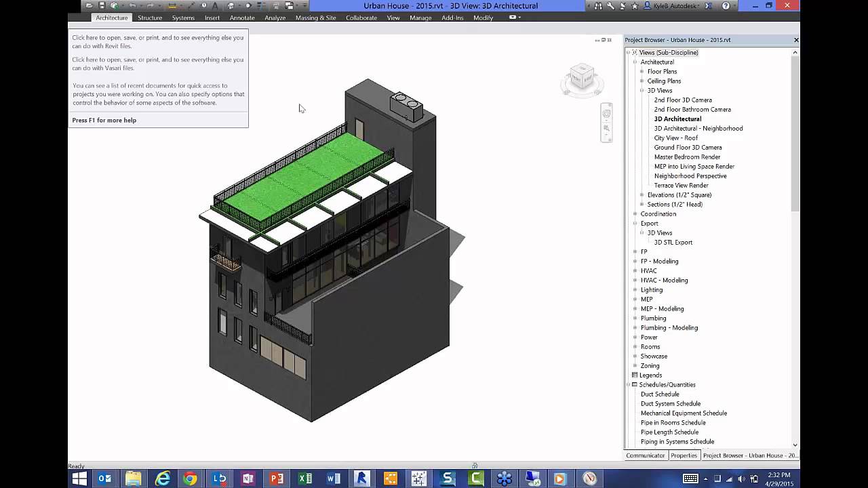Select the Terrace View Render view
Image resolution: width=868 pixels, height=488 pixels.
681,185
